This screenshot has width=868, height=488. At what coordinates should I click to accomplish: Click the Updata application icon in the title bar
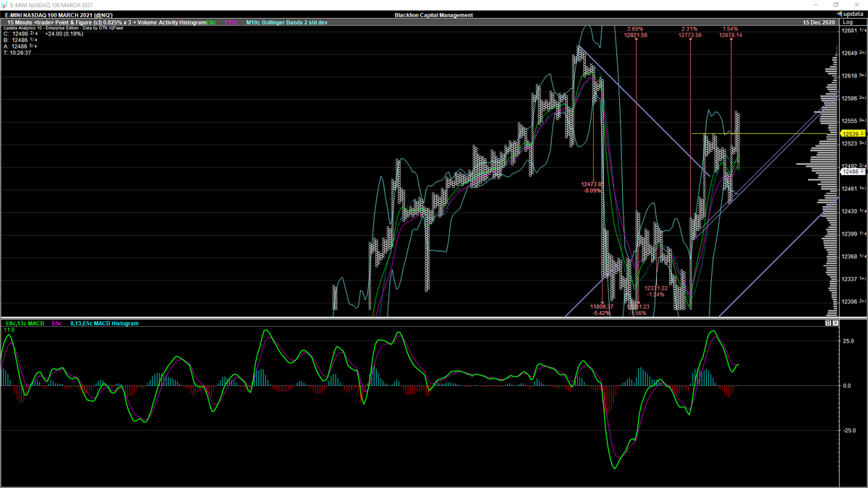pos(6,5)
